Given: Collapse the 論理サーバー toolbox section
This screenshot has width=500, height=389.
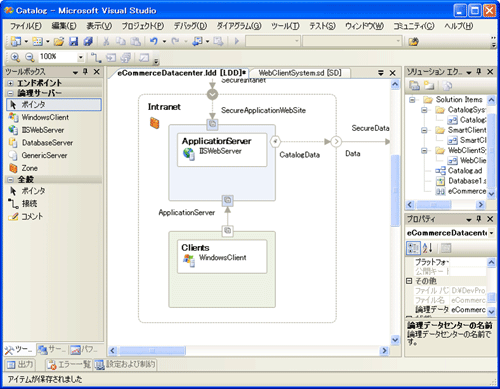Looking at the screenshot, I should [10, 93].
